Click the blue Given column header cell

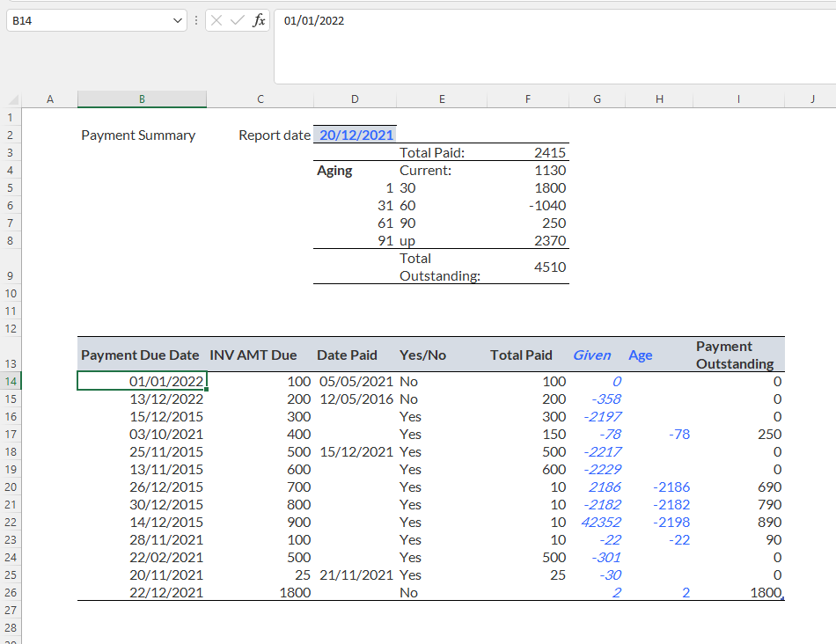[x=591, y=355]
